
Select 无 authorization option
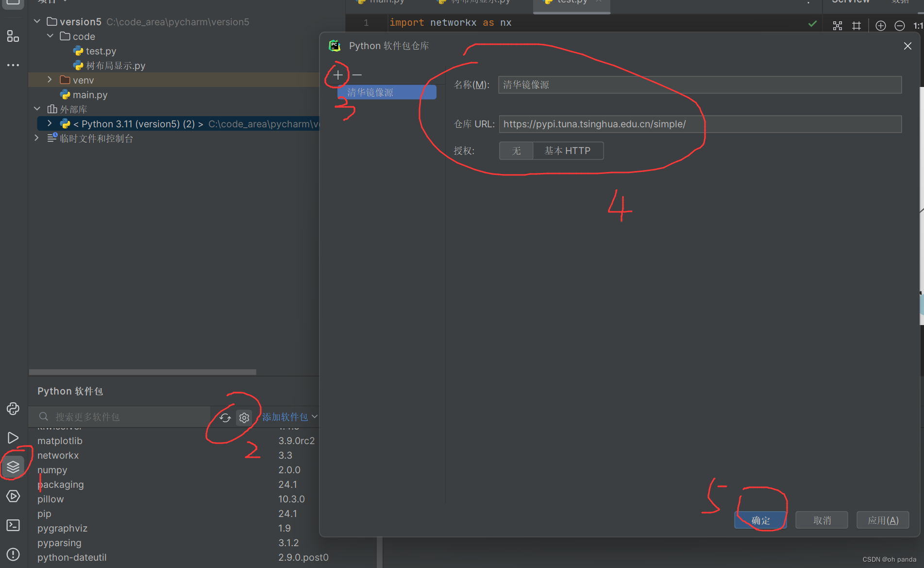coord(516,151)
